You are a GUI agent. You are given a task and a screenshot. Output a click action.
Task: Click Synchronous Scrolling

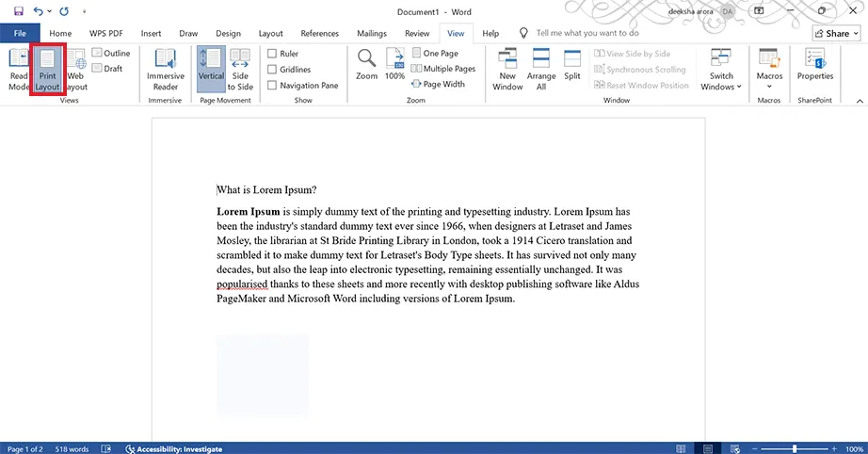[640, 69]
